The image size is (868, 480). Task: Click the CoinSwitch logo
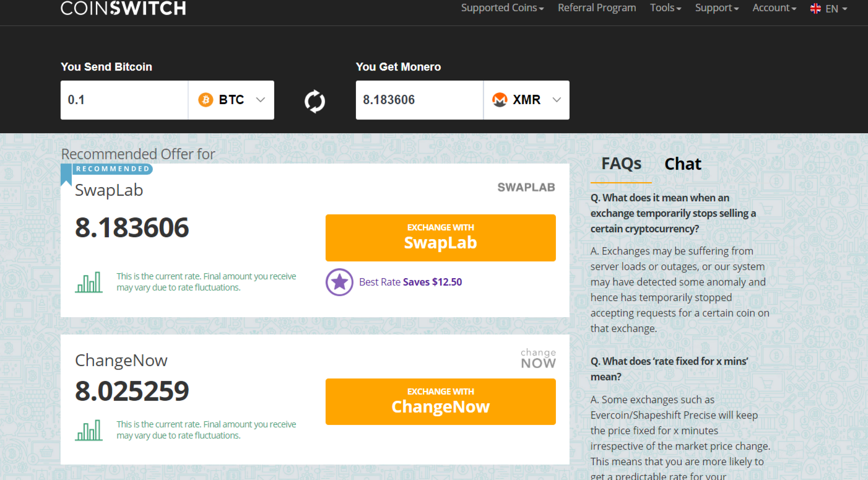point(123,8)
